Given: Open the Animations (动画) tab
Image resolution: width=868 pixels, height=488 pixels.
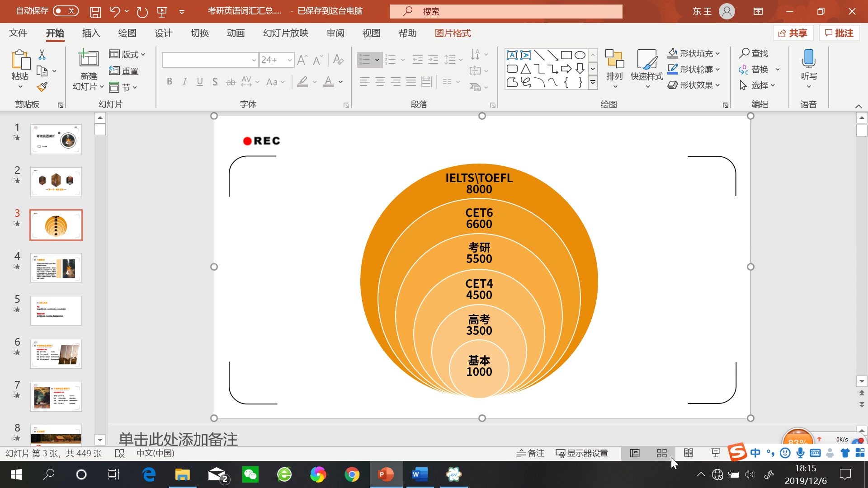Looking at the screenshot, I should click(x=236, y=33).
